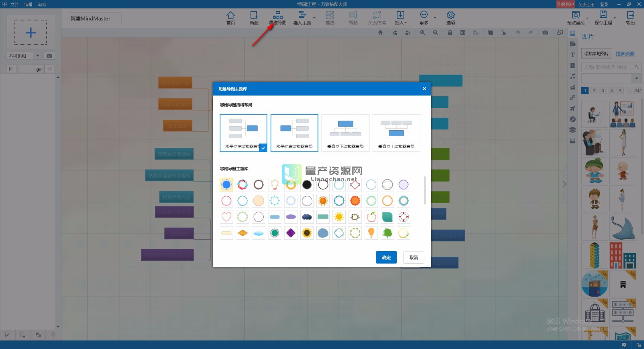This screenshot has height=349, width=644.
Task: Click the canvas toolbar home icon
Action: pyautogui.click(x=380, y=33)
